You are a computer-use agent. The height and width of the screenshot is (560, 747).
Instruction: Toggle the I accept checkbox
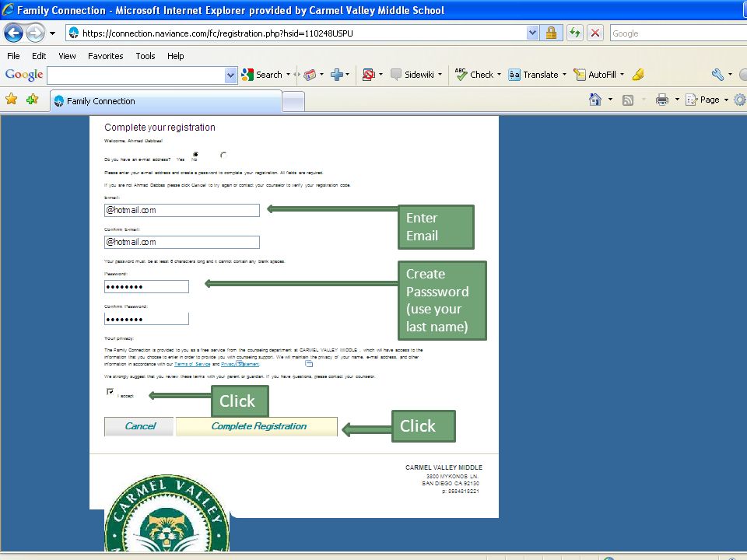pos(110,391)
